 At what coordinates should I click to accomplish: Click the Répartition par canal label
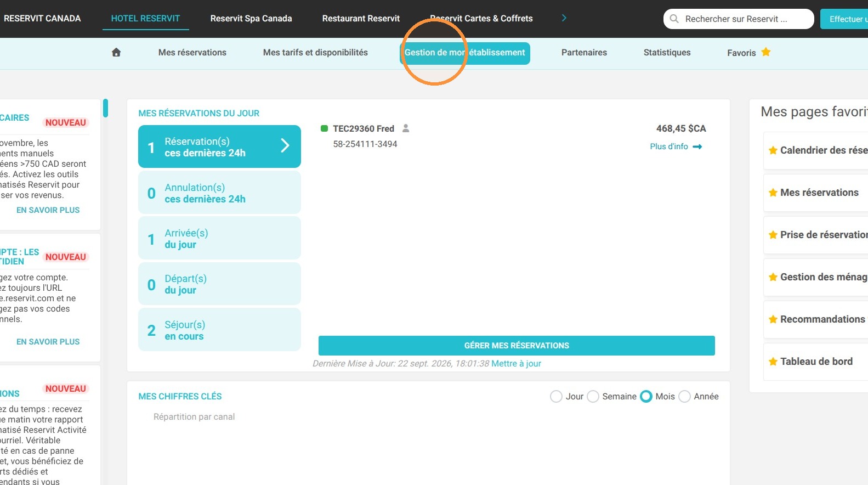pyautogui.click(x=194, y=417)
